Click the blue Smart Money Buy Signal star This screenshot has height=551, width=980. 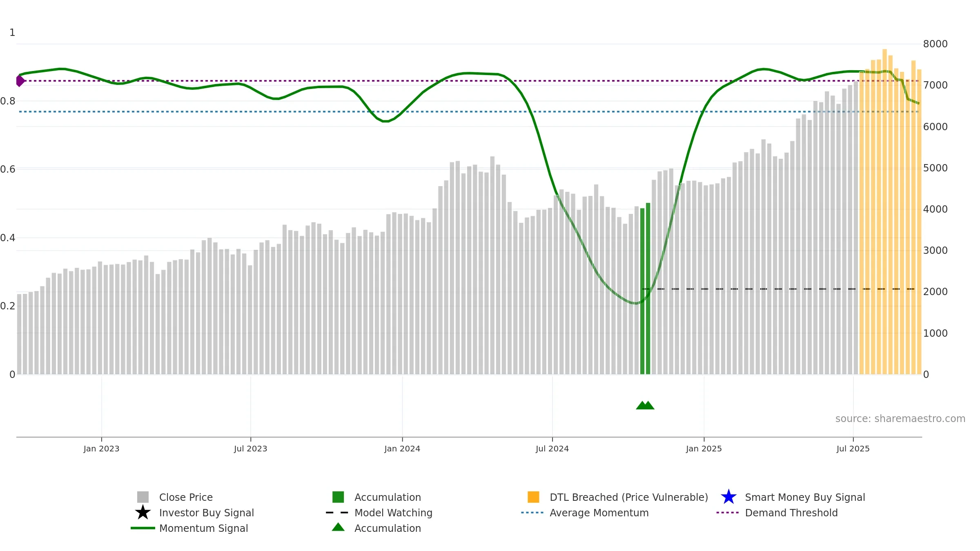coord(729,497)
